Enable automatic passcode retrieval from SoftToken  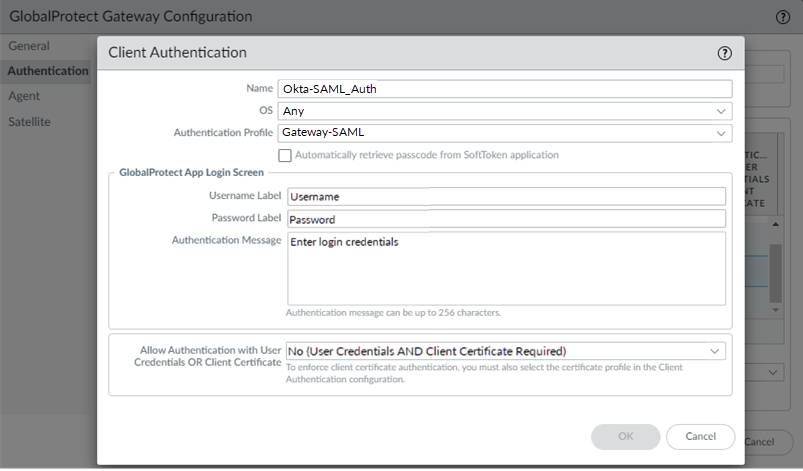(285, 155)
